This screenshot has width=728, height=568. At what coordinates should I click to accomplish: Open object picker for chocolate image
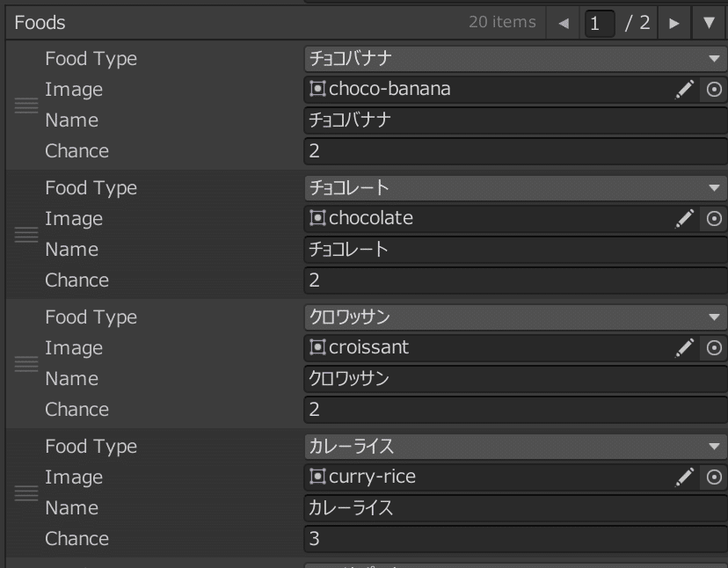pos(714,218)
